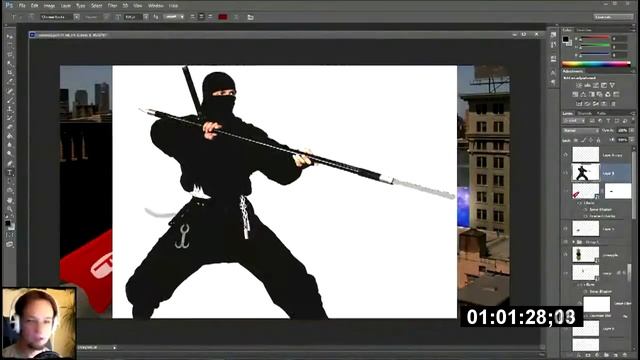Toggle visibility of the pineapple thumbnail layer
The width and height of the screenshot is (640, 360).
[x=566, y=254]
